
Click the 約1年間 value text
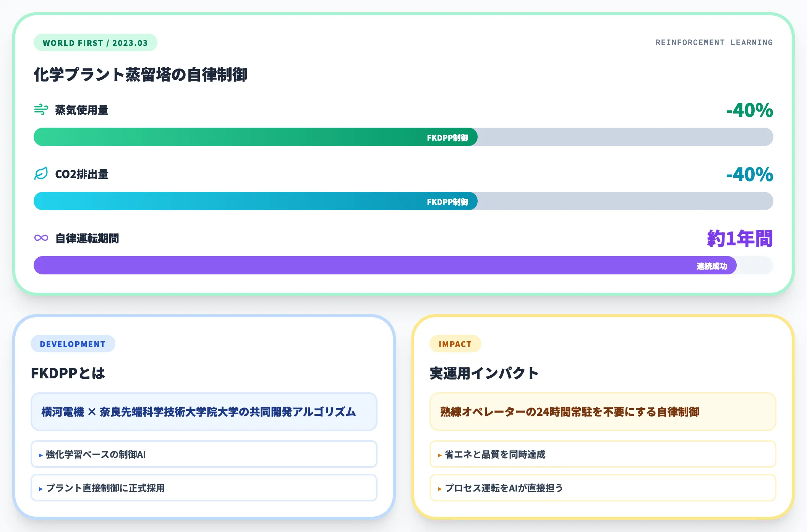[x=740, y=238]
